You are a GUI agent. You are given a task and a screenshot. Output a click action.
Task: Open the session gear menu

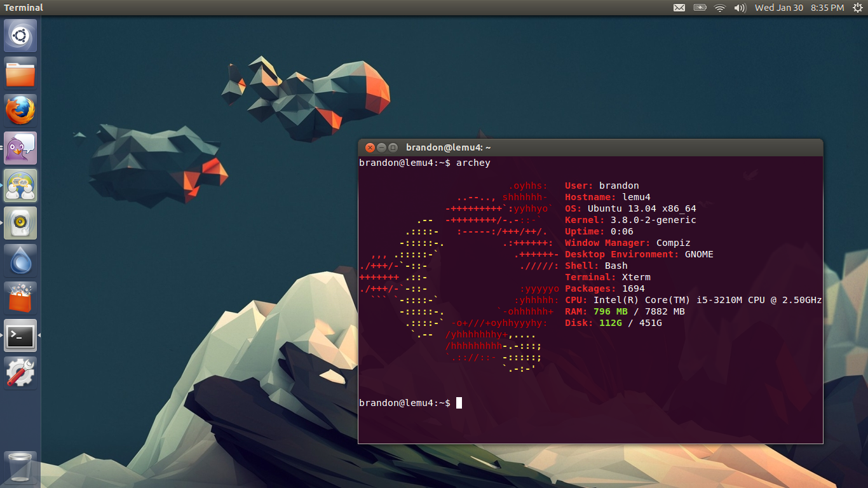pyautogui.click(x=859, y=8)
